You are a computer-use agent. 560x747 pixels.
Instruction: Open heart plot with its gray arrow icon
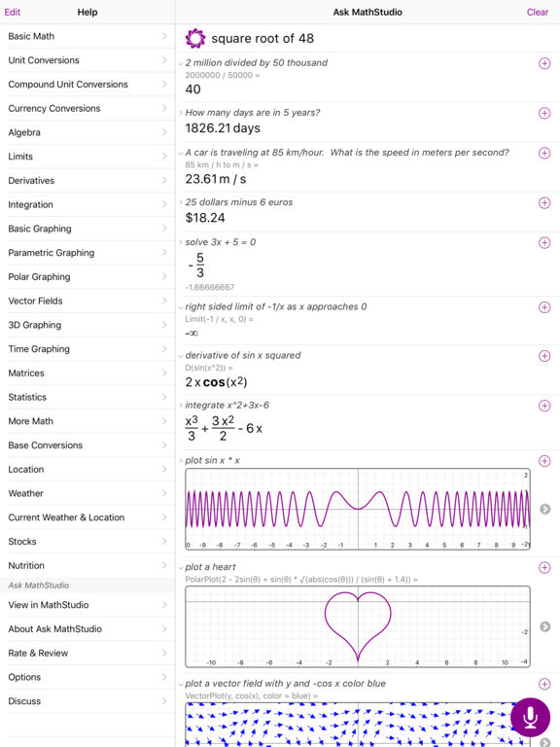[x=544, y=626]
